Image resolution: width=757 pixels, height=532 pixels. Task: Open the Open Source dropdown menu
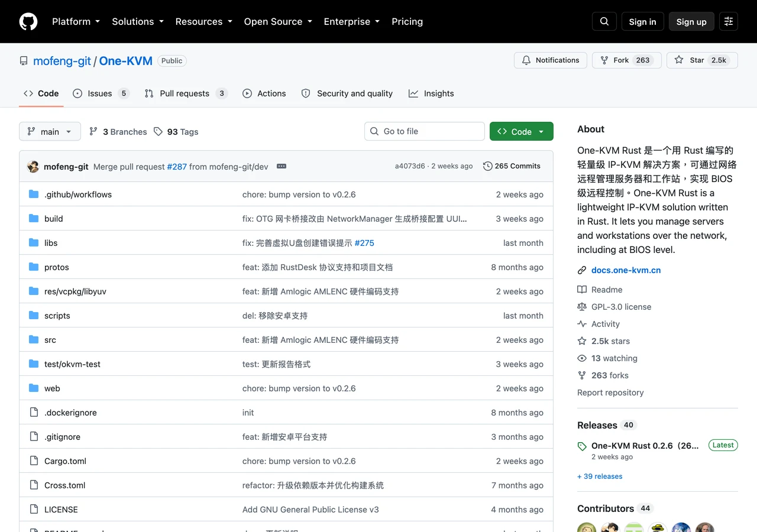pyautogui.click(x=278, y=21)
